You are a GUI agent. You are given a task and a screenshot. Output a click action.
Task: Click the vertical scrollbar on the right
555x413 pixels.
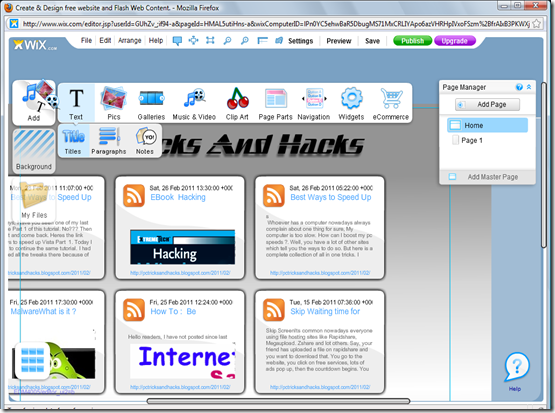tap(544, 165)
